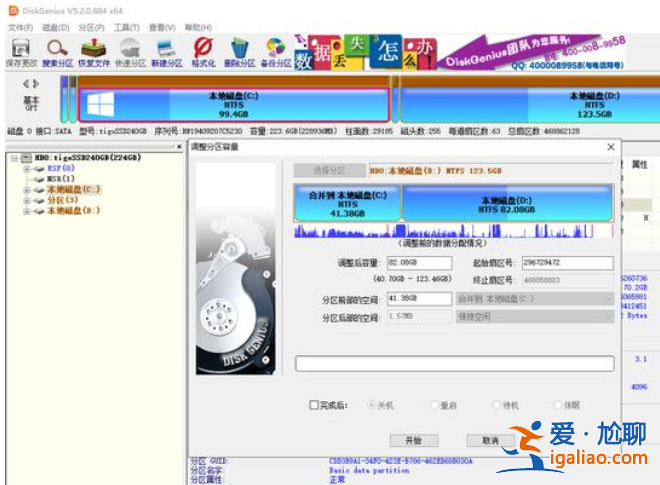Click the Delete Partition trash icon

(x=240, y=53)
